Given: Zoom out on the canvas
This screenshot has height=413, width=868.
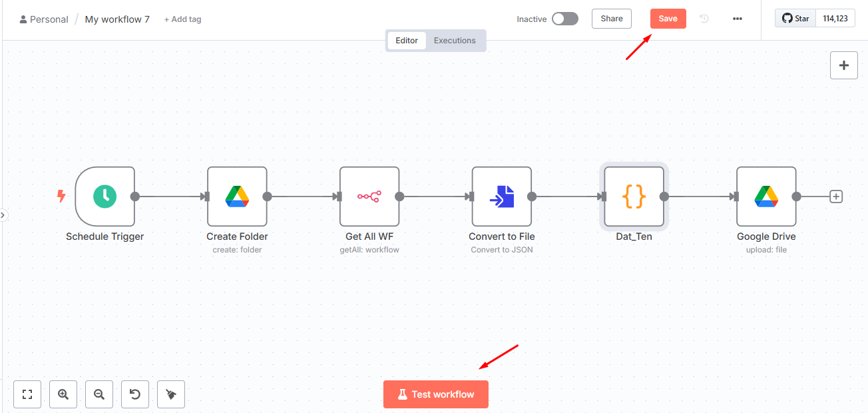Looking at the screenshot, I should 99,394.
